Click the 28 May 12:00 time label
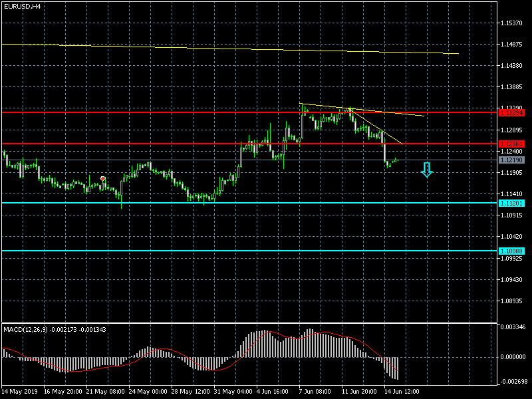The image size is (532, 399). (x=191, y=392)
